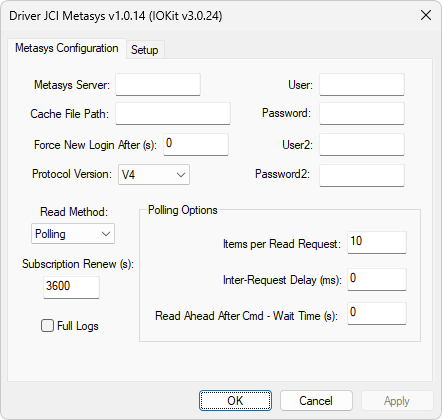
Task: Click the Subscription Renew field showing 3600
Action: [71, 287]
